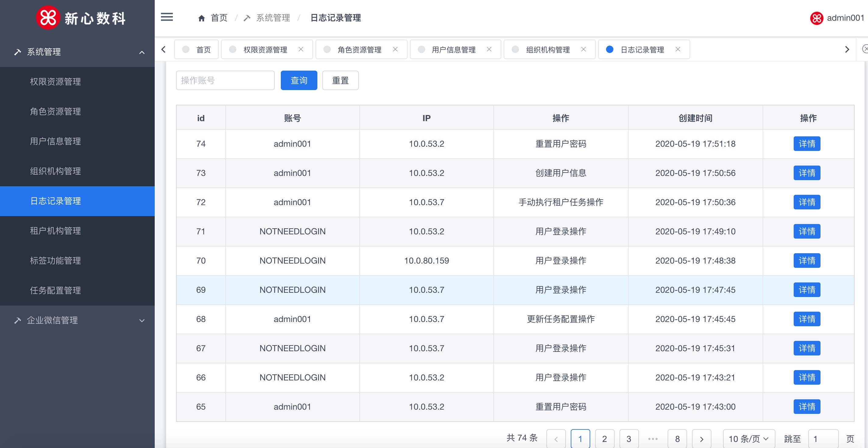Open 租户机构管理 in sidebar
The width and height of the screenshot is (868, 448).
[56, 231]
